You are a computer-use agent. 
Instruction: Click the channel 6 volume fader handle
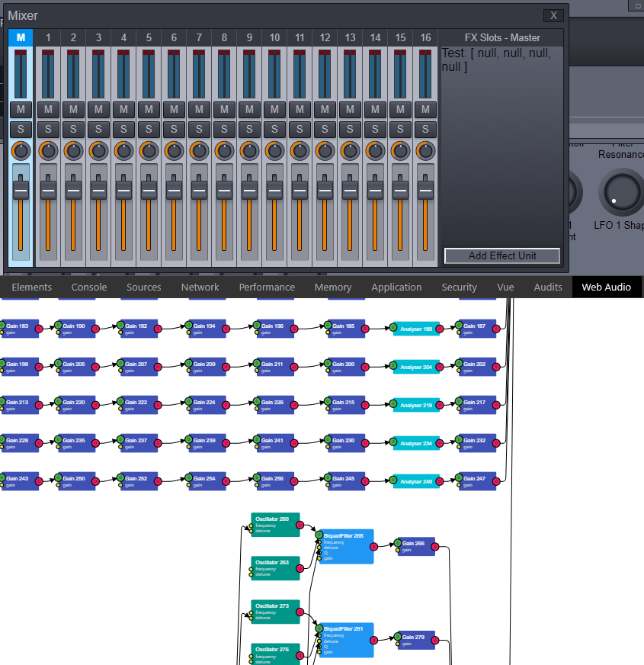click(174, 190)
